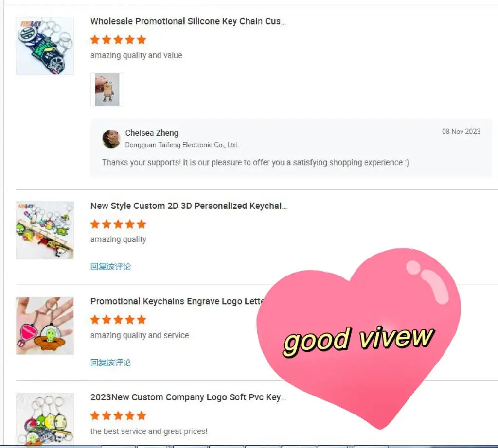Viewport: 498px width, 448px height.
Task: Click the 08 Nov 2023 reply date
Action: click(x=461, y=131)
